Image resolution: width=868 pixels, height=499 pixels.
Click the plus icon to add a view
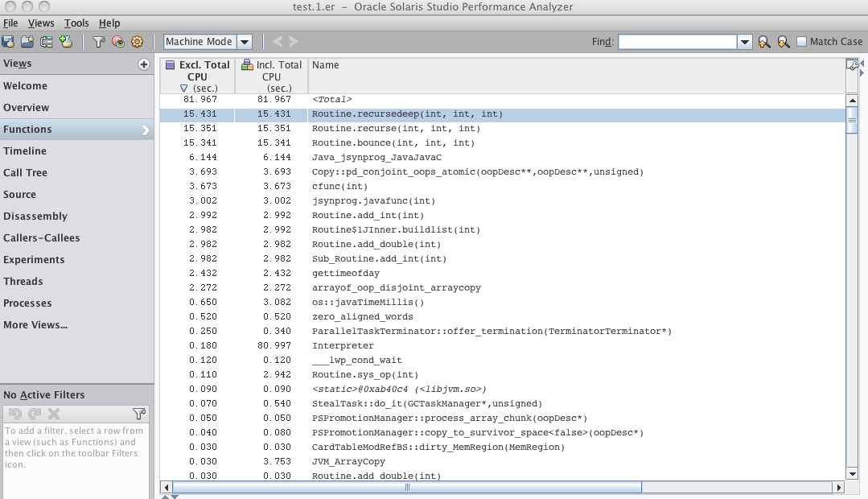[x=144, y=64]
